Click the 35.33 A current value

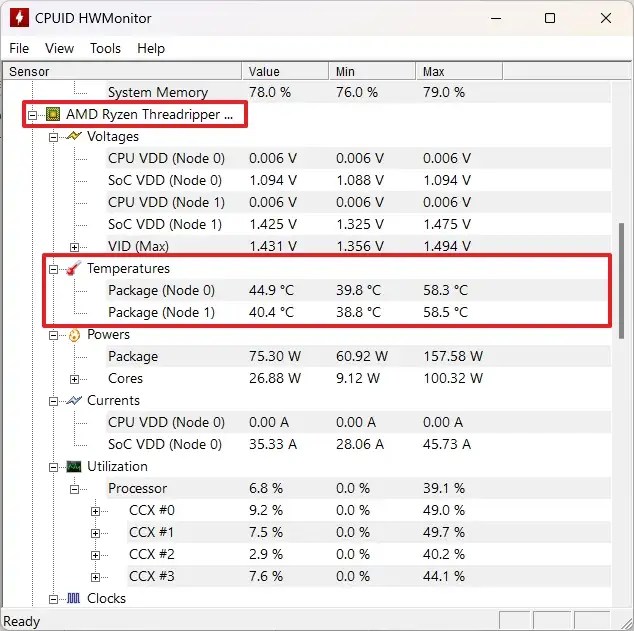click(x=273, y=444)
